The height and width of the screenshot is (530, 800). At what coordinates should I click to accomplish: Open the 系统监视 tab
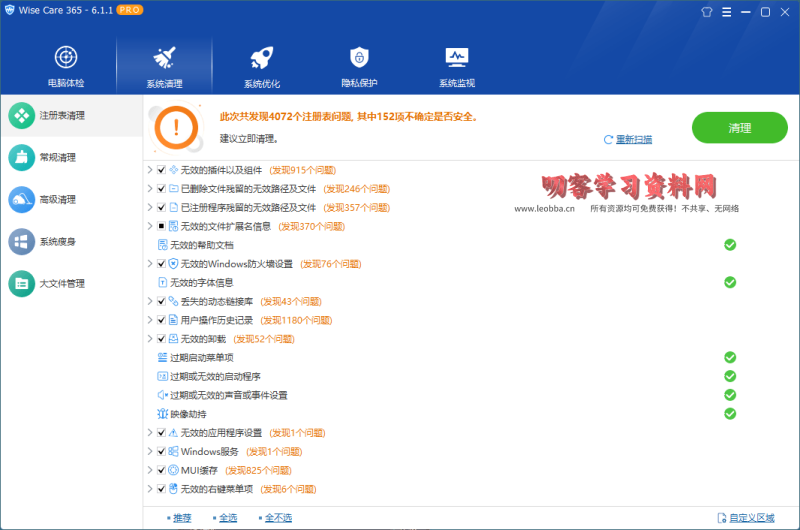[457, 66]
